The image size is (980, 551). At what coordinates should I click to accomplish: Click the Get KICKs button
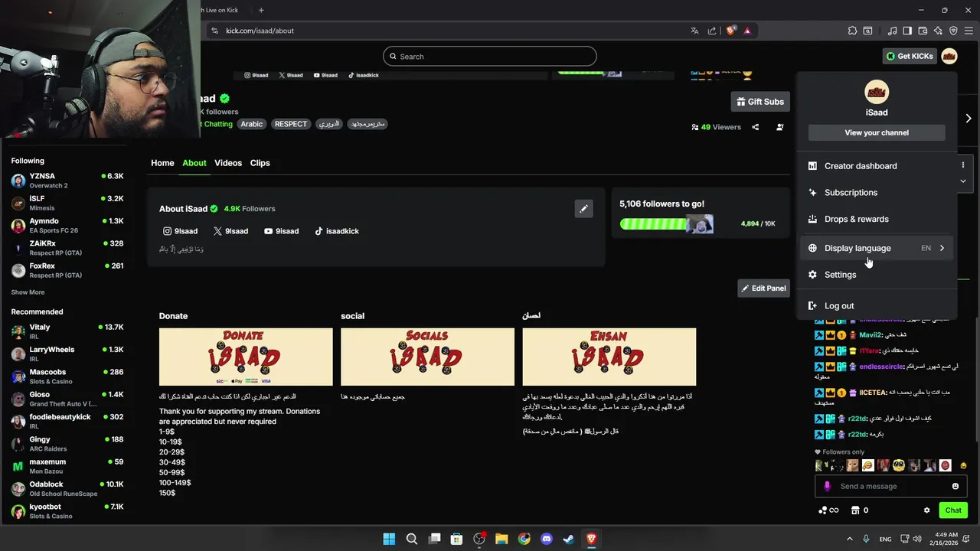[910, 56]
